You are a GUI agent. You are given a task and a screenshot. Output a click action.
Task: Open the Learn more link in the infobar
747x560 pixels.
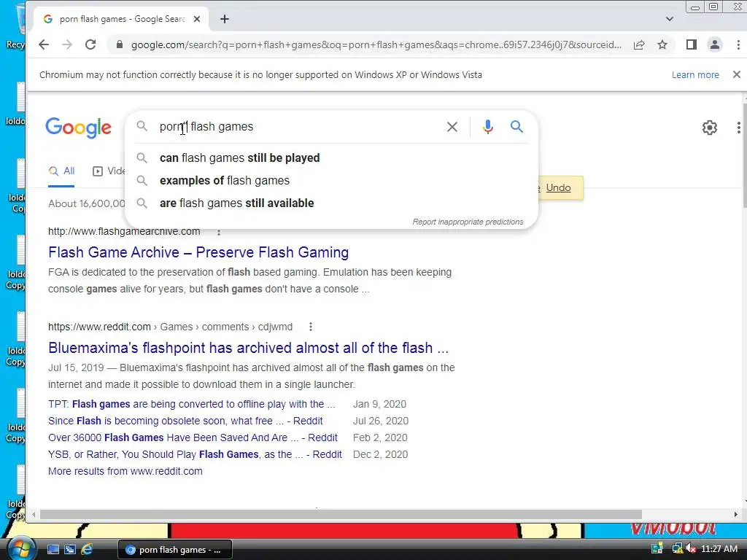point(695,75)
